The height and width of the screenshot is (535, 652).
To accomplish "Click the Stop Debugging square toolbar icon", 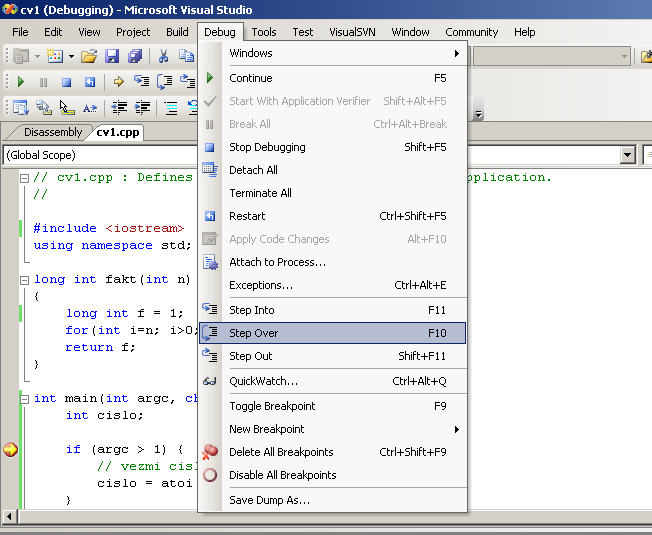I will coord(66,82).
